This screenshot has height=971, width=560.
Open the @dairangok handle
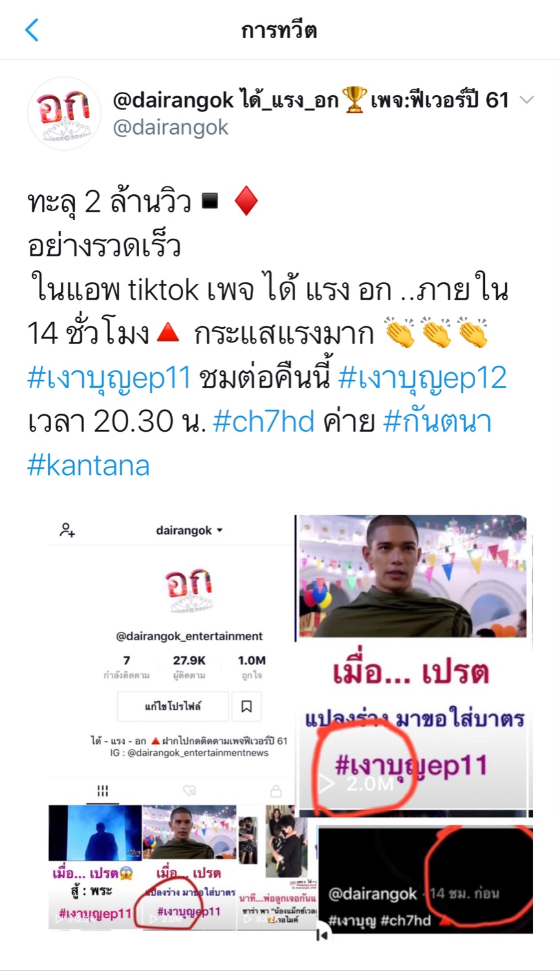(x=171, y=128)
